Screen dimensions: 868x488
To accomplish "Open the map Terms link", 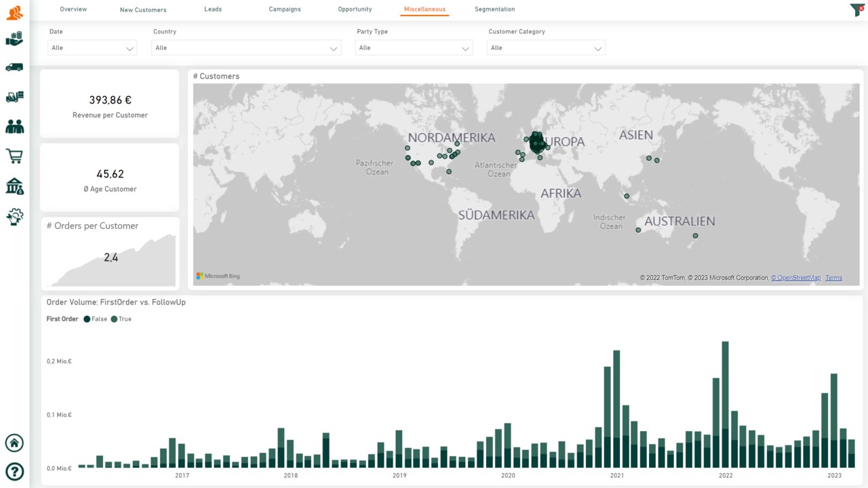I will [x=834, y=278].
